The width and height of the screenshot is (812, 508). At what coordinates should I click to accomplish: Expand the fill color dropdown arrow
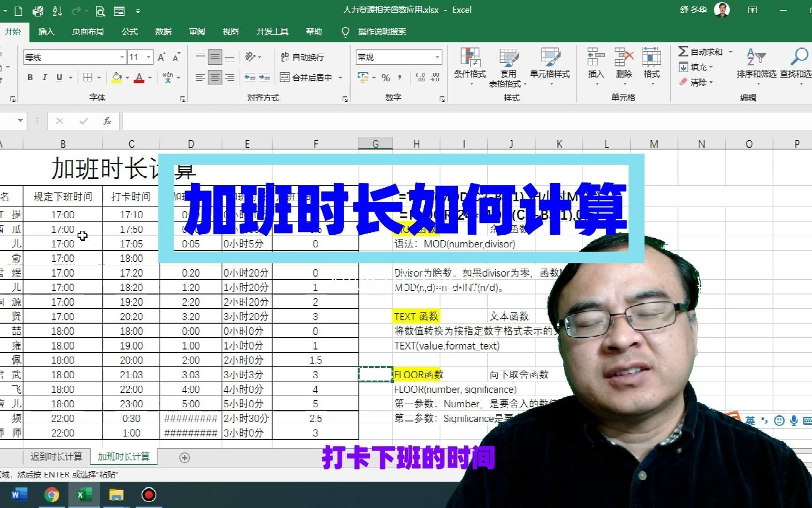pyautogui.click(x=127, y=78)
